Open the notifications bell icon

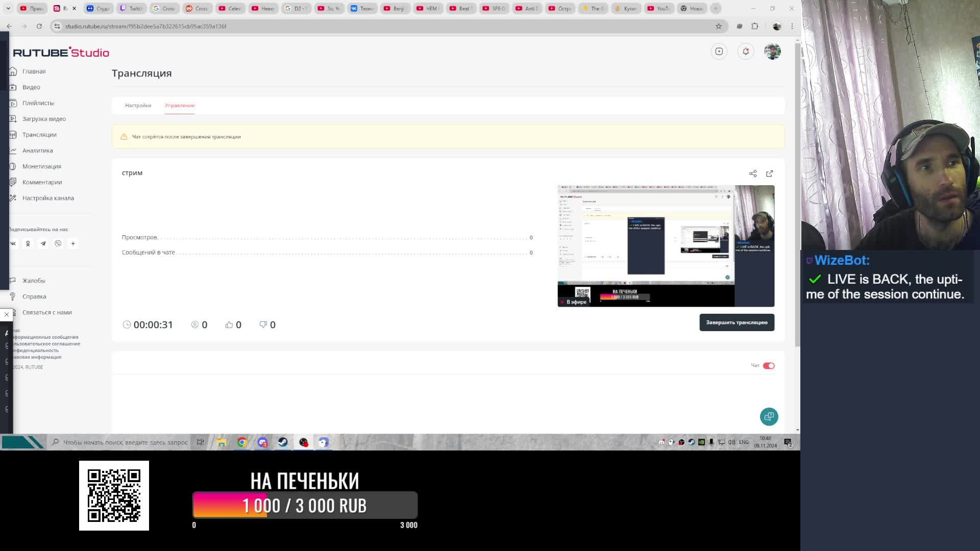pos(746,51)
